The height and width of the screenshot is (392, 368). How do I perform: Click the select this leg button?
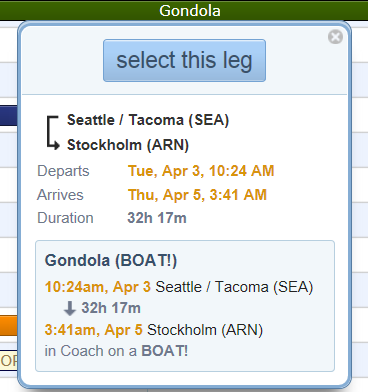coord(184,60)
